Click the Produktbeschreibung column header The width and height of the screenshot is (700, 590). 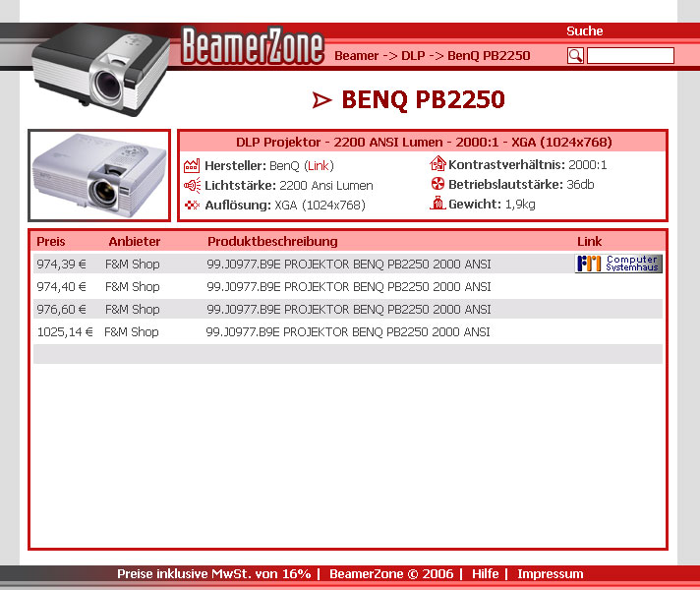(272, 242)
